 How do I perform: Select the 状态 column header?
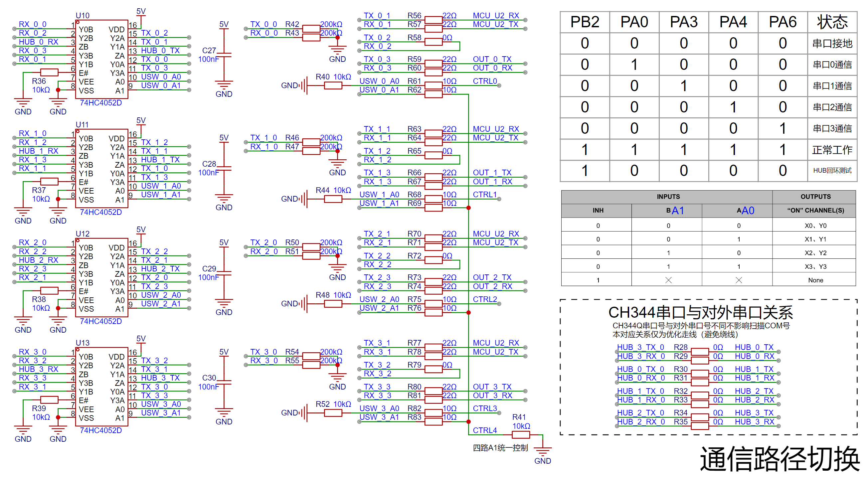[832, 22]
